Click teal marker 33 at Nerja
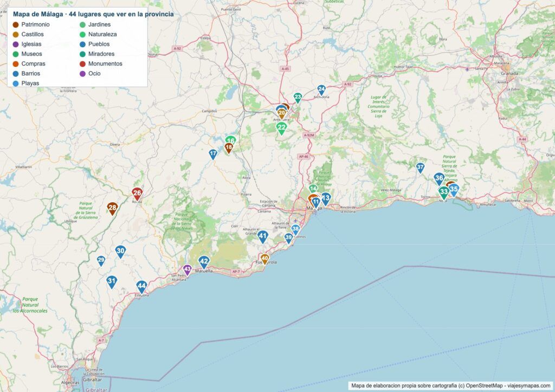This screenshot has height=392, width=555. (x=443, y=192)
